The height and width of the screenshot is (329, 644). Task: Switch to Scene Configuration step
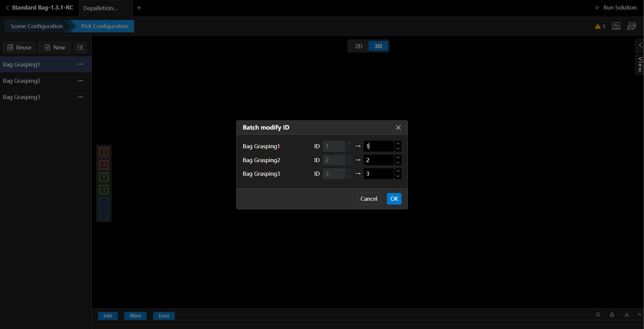click(37, 26)
